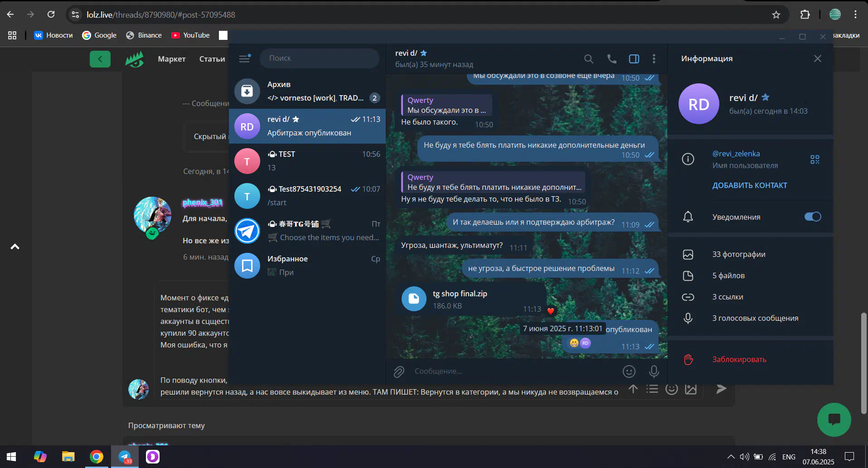The width and height of the screenshot is (868, 468).
Task: Open Telegram from the taskbar
Action: click(x=125, y=457)
